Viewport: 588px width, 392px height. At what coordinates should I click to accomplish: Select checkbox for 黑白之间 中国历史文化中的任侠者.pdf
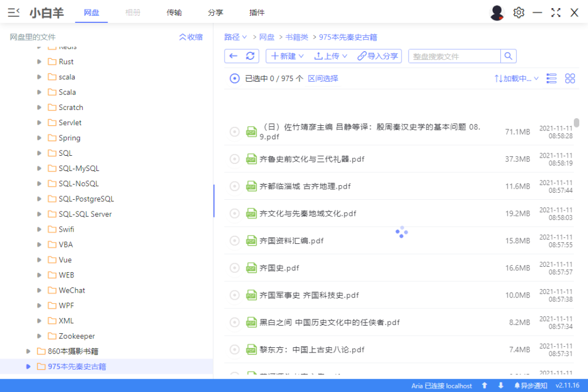click(x=235, y=322)
